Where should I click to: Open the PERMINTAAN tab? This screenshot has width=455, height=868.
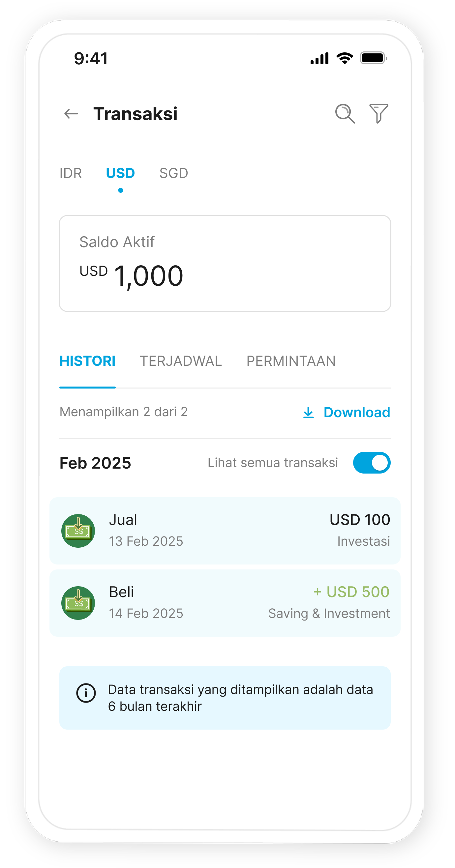point(291,361)
